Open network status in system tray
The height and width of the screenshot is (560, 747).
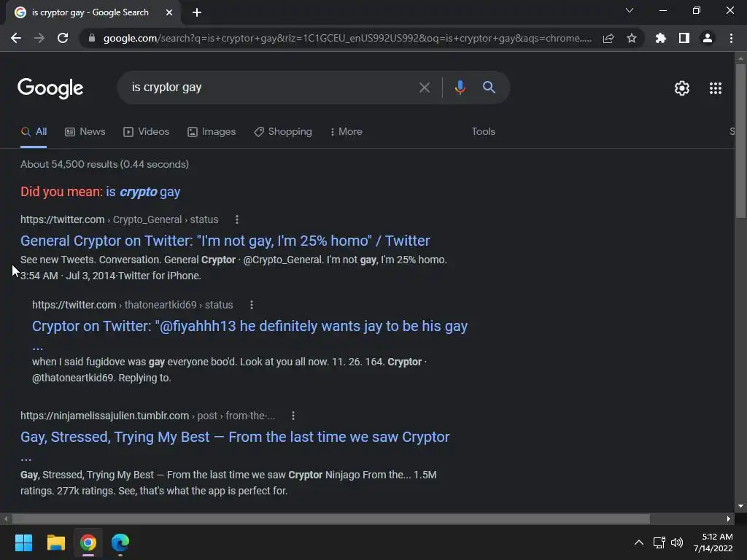[659, 542]
